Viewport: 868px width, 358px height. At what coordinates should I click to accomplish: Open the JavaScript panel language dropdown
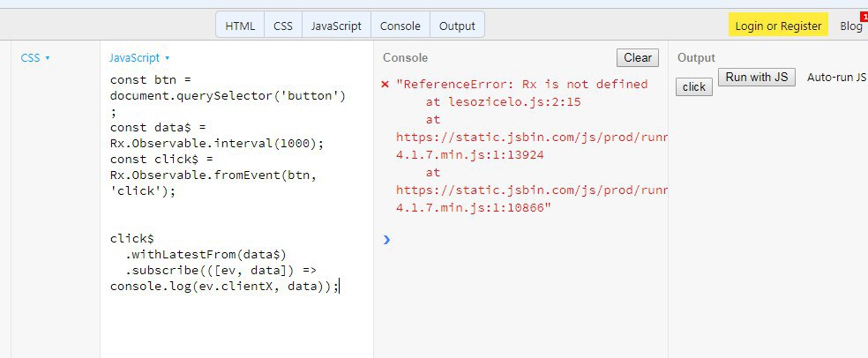[139, 57]
